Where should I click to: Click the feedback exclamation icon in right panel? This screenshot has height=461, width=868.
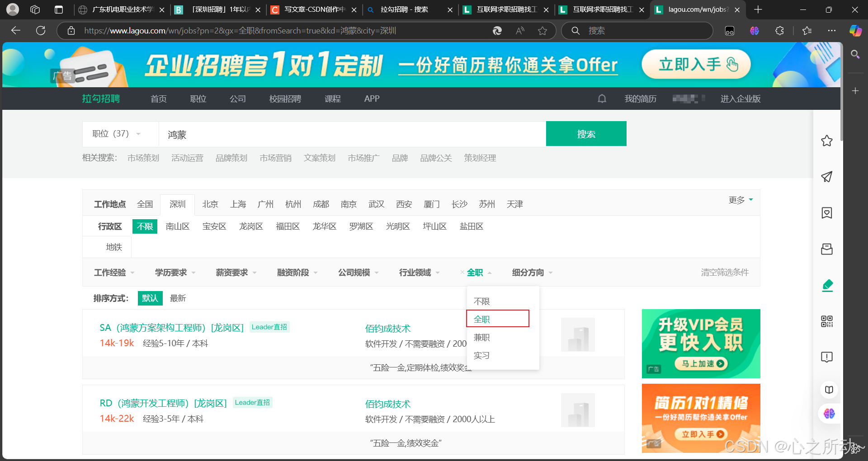pyautogui.click(x=827, y=357)
